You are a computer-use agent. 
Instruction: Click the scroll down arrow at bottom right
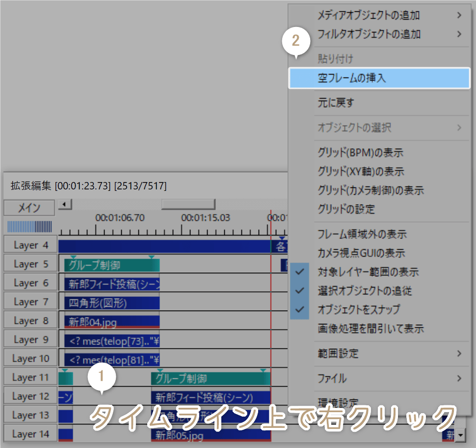(x=460, y=434)
